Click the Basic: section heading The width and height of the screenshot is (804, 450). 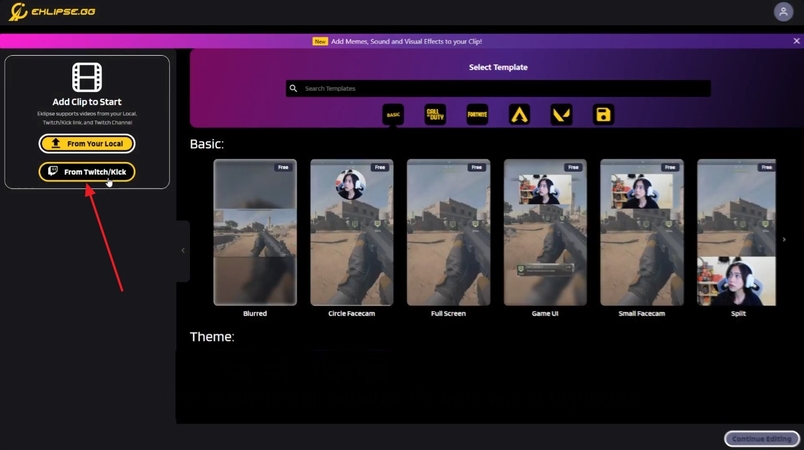(207, 144)
